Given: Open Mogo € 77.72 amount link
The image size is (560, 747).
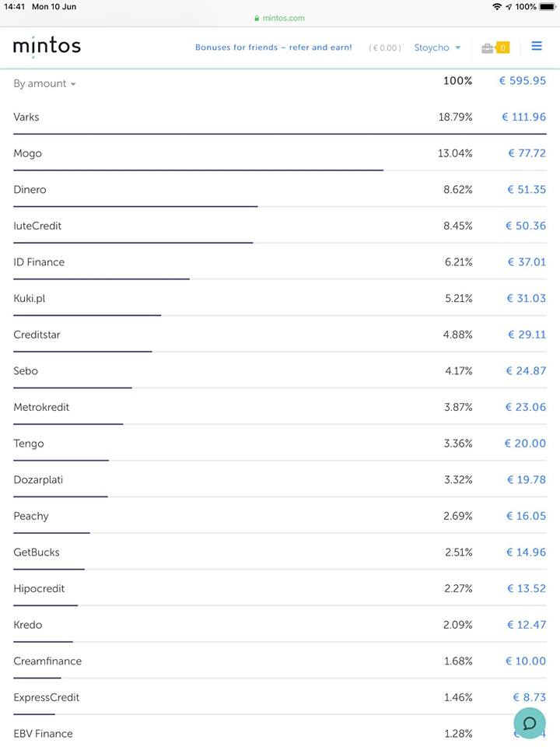Looking at the screenshot, I should pos(527,153).
